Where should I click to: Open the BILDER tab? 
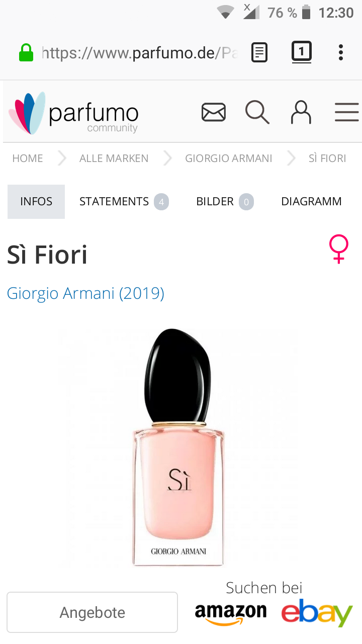coord(225,202)
